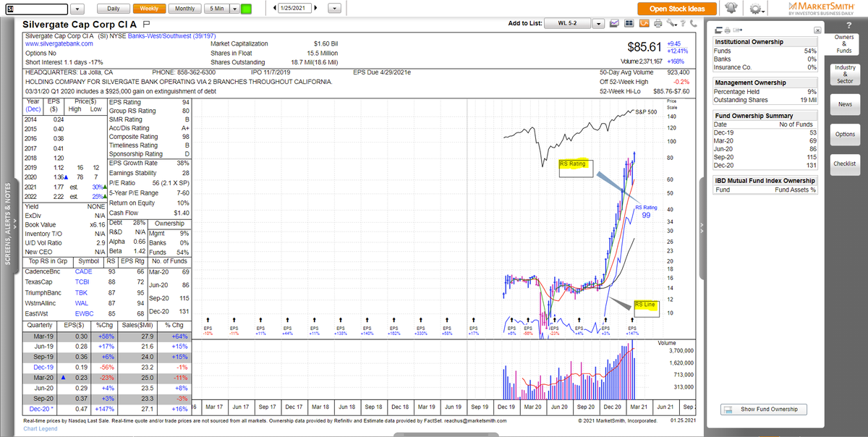
Task: Click the Dec-20 quarterly earnings row
Action: pyautogui.click(x=106, y=410)
